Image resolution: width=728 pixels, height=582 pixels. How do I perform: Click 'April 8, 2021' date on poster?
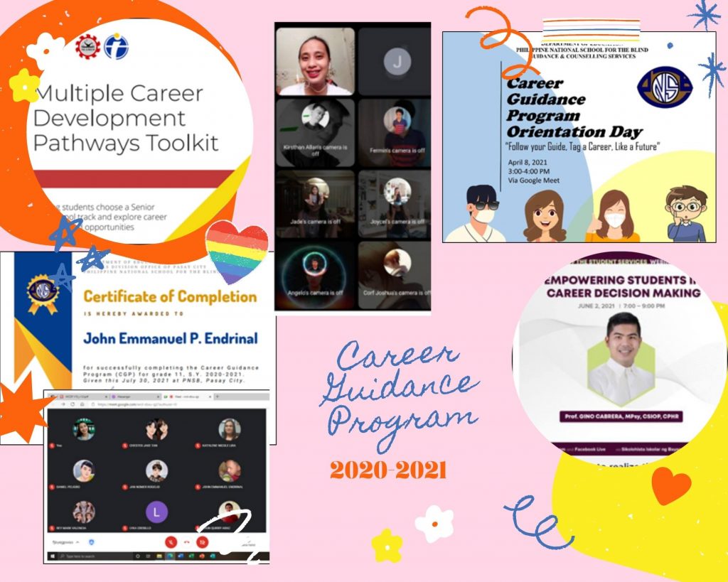click(x=527, y=163)
